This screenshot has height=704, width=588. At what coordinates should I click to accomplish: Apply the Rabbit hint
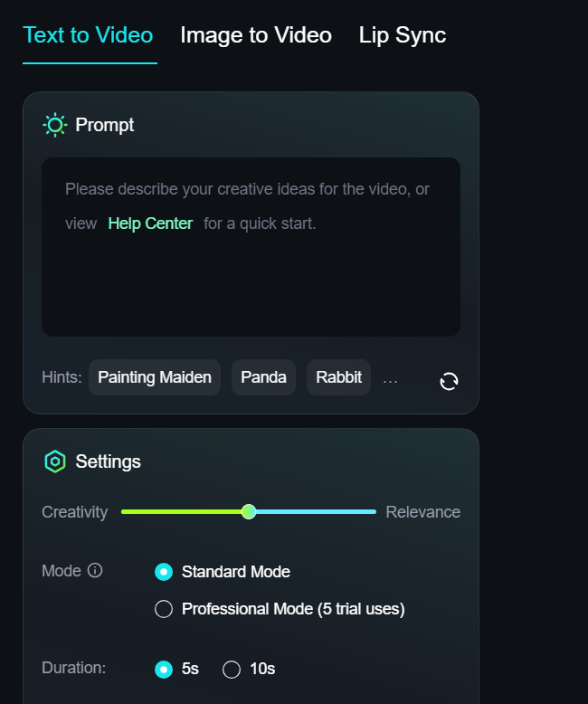(x=338, y=377)
